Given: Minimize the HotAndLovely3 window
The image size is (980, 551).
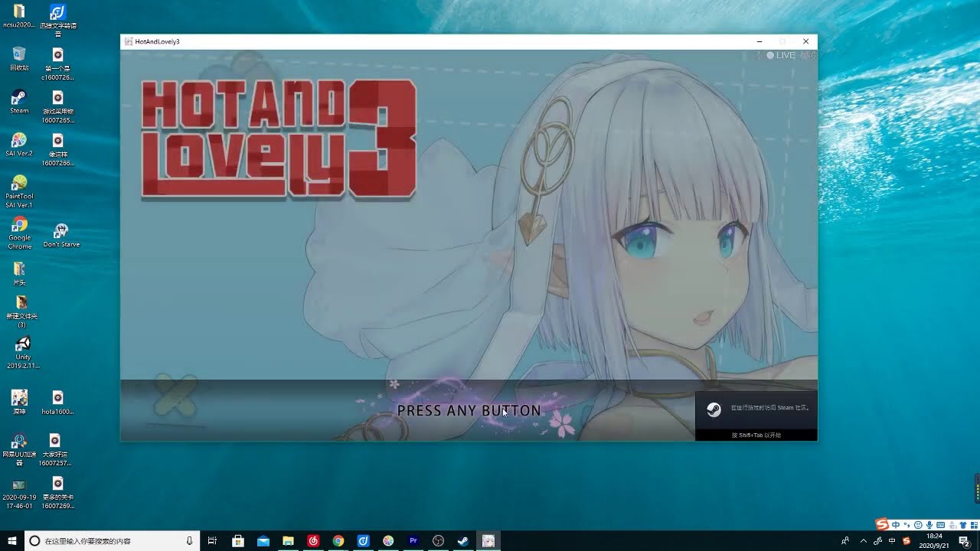Looking at the screenshot, I should tap(759, 41).
